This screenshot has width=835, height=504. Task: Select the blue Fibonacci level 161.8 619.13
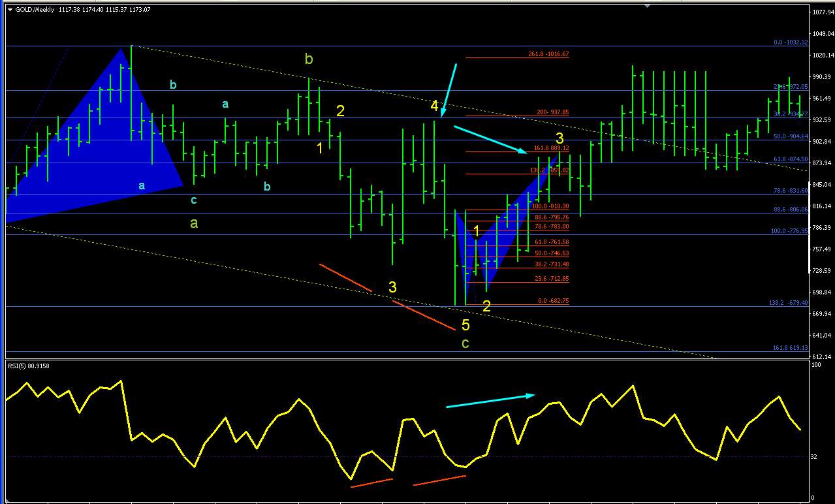[x=790, y=348]
